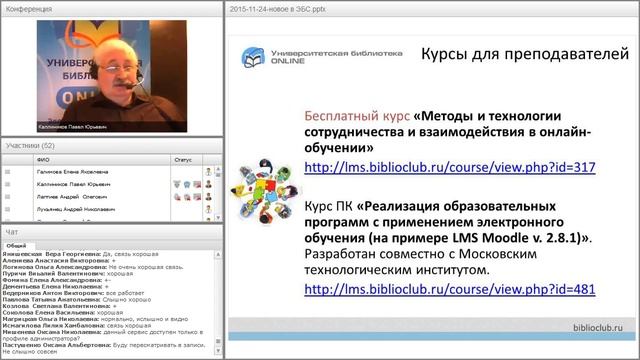
Task: Click the user avatar icon for Каллиников Павел Юрьевич
Action: tap(209, 184)
